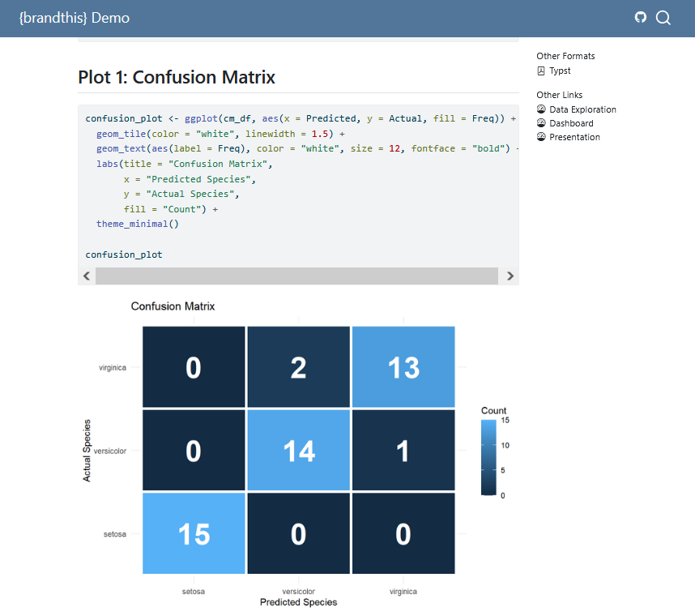The image size is (695, 616).
Task: Click the search magnifier icon
Action: click(663, 18)
